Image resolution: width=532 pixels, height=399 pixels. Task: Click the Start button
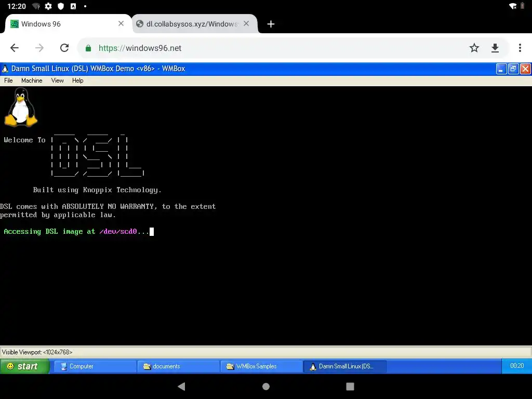pyautogui.click(x=24, y=366)
